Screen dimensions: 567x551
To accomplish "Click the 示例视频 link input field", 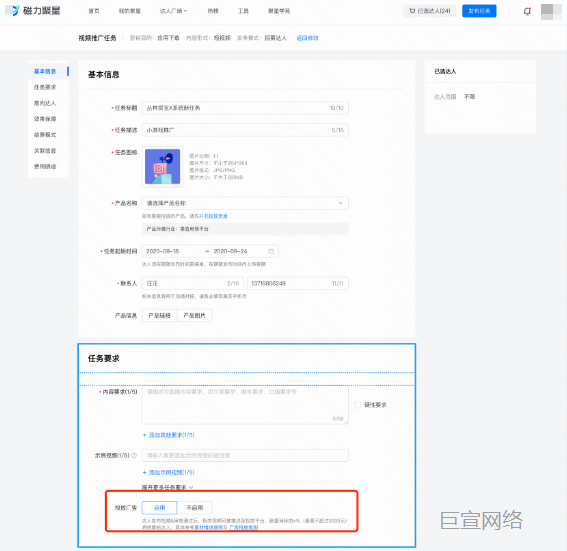I will pos(245,455).
